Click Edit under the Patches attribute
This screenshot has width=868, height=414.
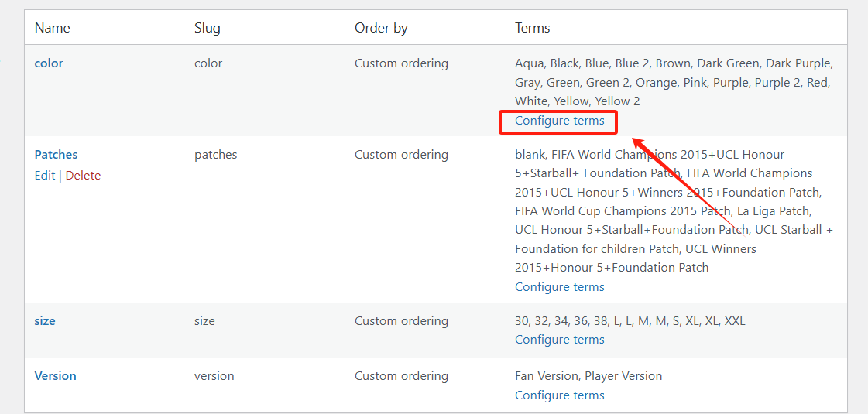[x=45, y=176]
